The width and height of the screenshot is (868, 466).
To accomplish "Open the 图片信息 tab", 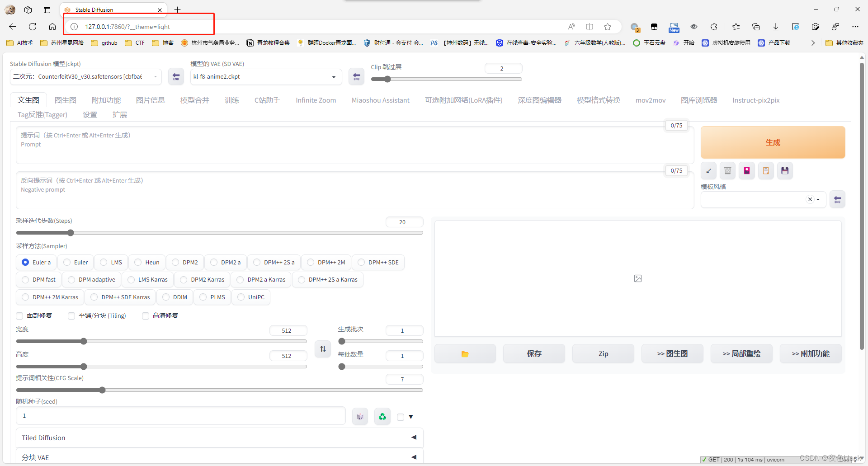I will (151, 100).
